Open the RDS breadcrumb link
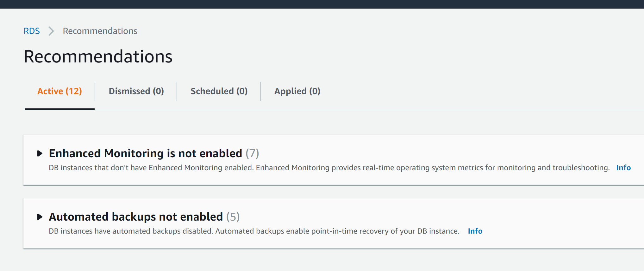Screen dimensions: 644x271 tap(32, 31)
